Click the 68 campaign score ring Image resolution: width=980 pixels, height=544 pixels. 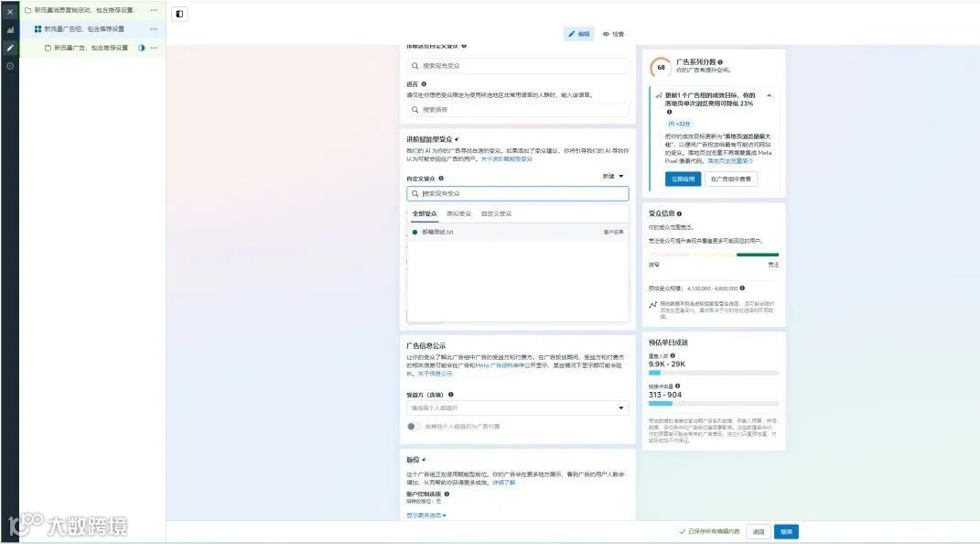661,68
